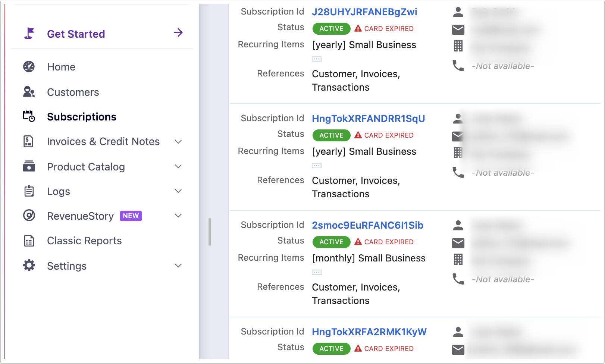The height and width of the screenshot is (364, 605).
Task: Click the RevenueStory target icon
Action: point(29,216)
